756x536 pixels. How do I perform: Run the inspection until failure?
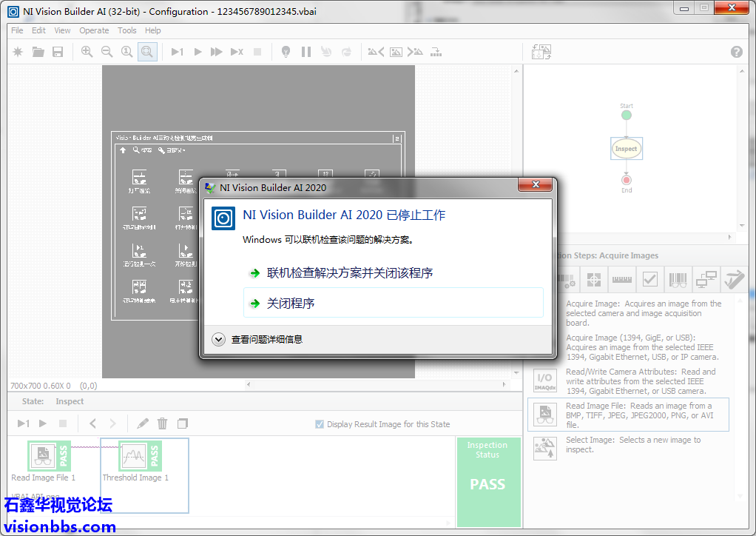(x=237, y=52)
